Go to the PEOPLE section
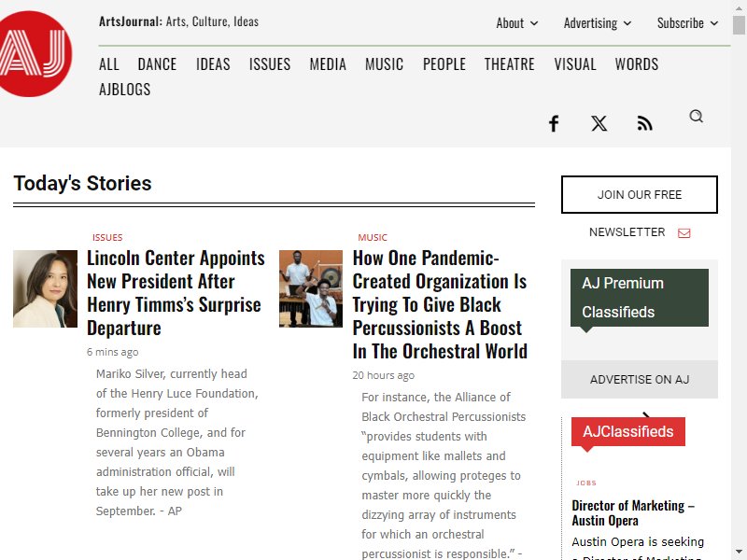Image resolution: width=747 pixels, height=560 pixels. pyautogui.click(x=444, y=63)
